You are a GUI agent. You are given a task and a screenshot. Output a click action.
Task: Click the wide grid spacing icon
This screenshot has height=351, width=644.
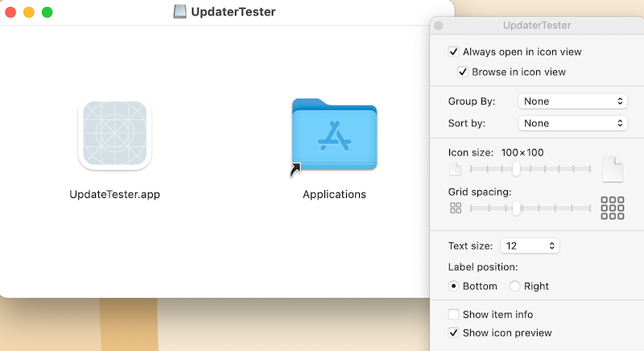point(613,208)
